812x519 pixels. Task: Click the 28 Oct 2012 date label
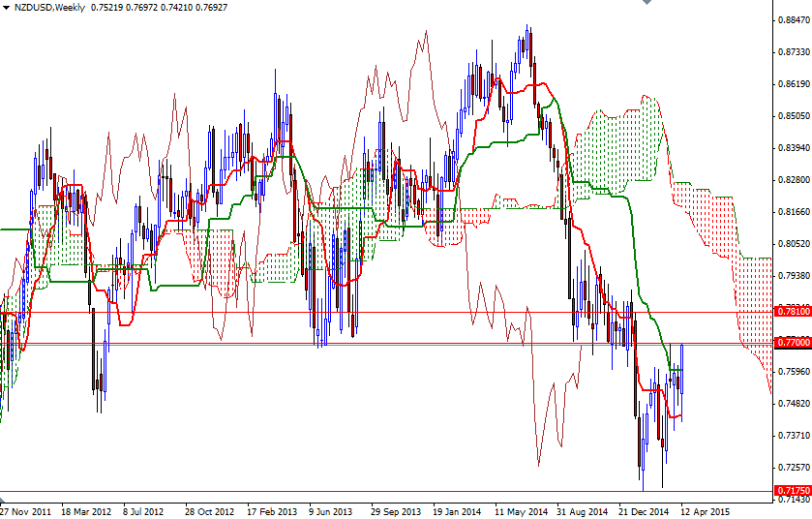pyautogui.click(x=209, y=512)
